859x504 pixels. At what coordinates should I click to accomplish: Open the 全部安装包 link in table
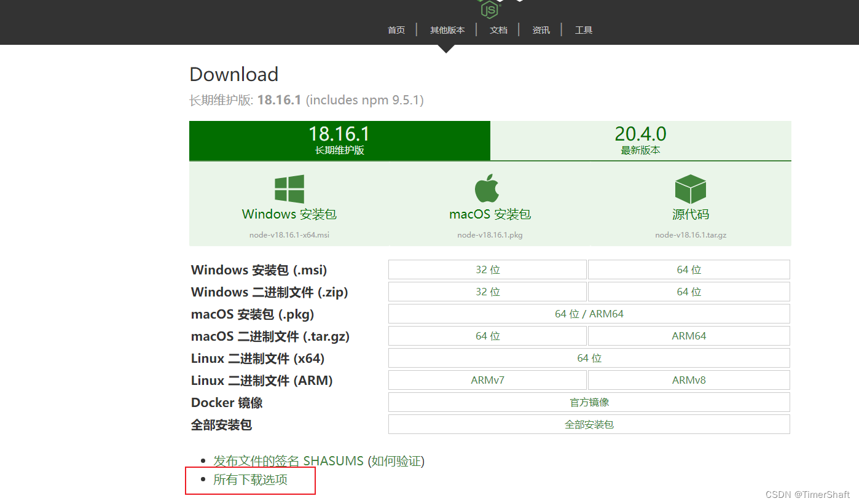coord(589,424)
